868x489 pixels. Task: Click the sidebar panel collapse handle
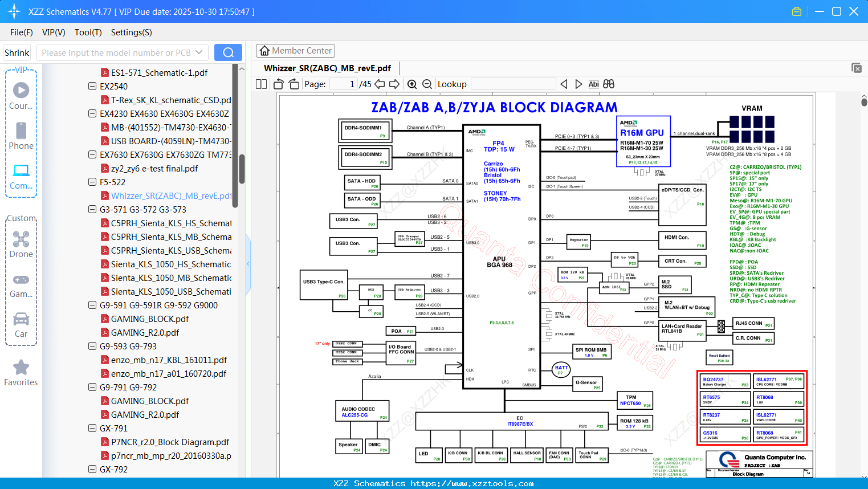coord(248,264)
